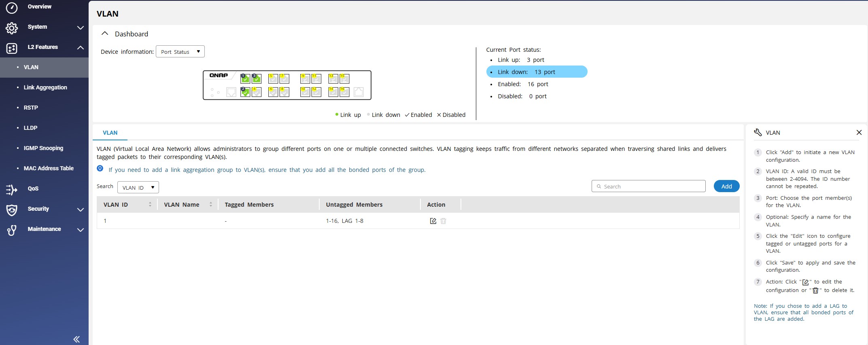Expand the Maintenance menu chevron
Image resolution: width=868 pixels, height=345 pixels.
tap(81, 230)
